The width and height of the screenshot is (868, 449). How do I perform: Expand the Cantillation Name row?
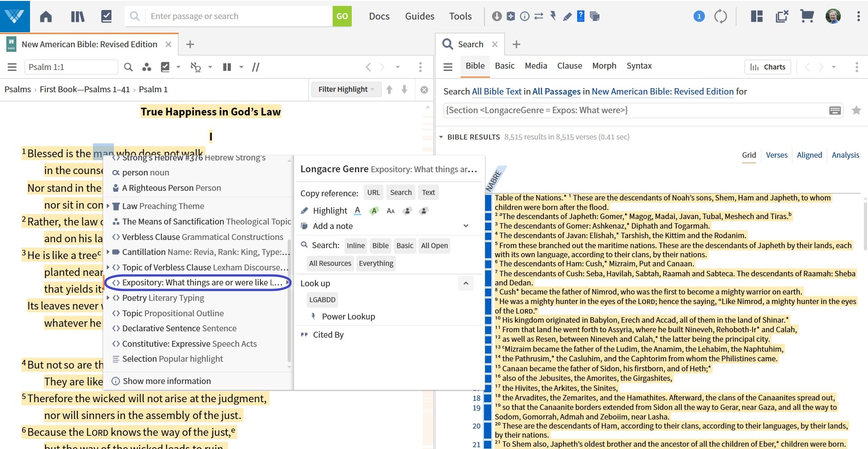click(x=108, y=252)
